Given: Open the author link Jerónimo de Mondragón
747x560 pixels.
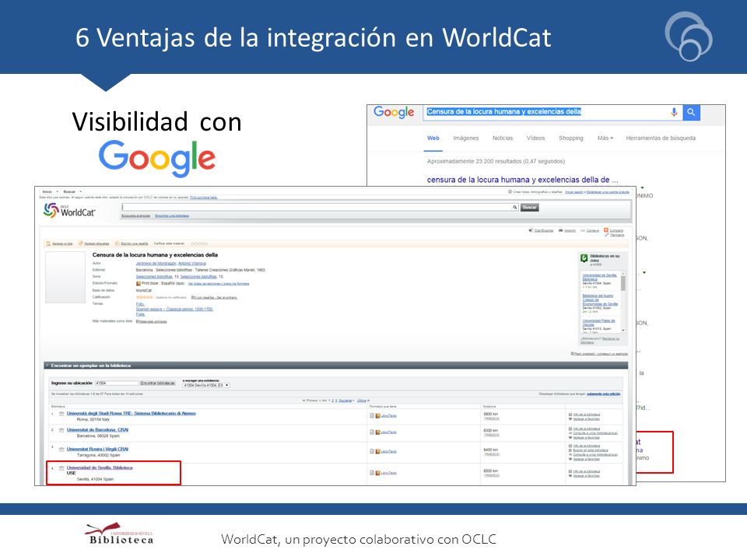Looking at the screenshot, I should (156, 264).
